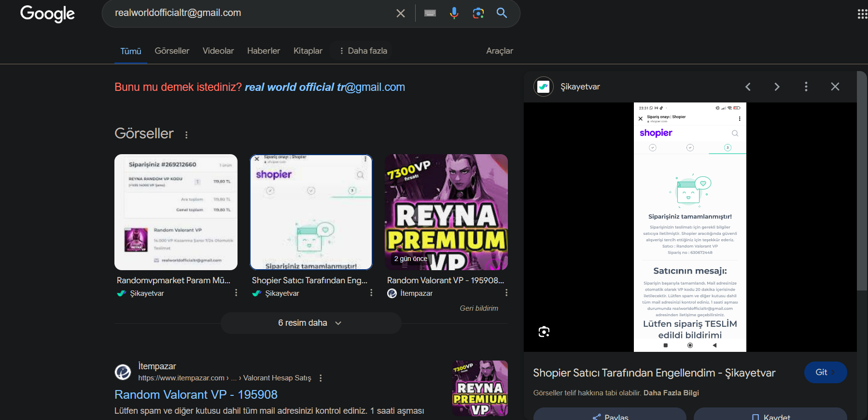This screenshot has height=420, width=868.
Task: Open the Google homepage logo
Action: 47,14
